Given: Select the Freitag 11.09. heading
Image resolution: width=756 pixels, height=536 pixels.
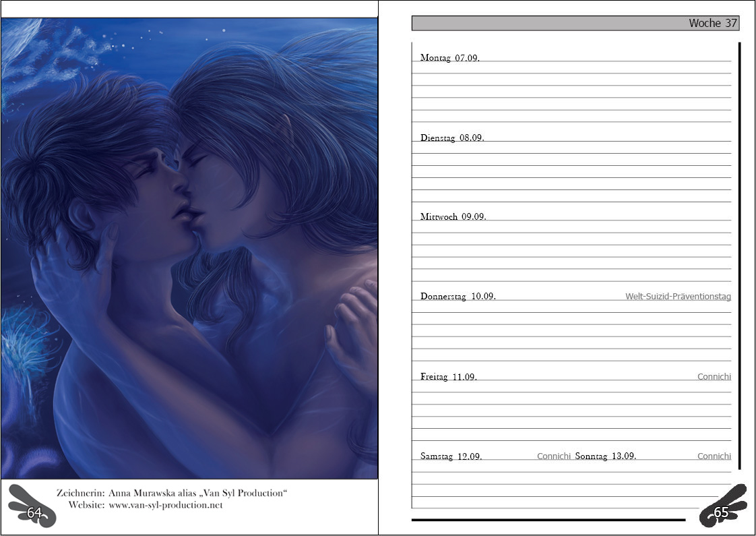Looking at the screenshot, I should pos(448,377).
